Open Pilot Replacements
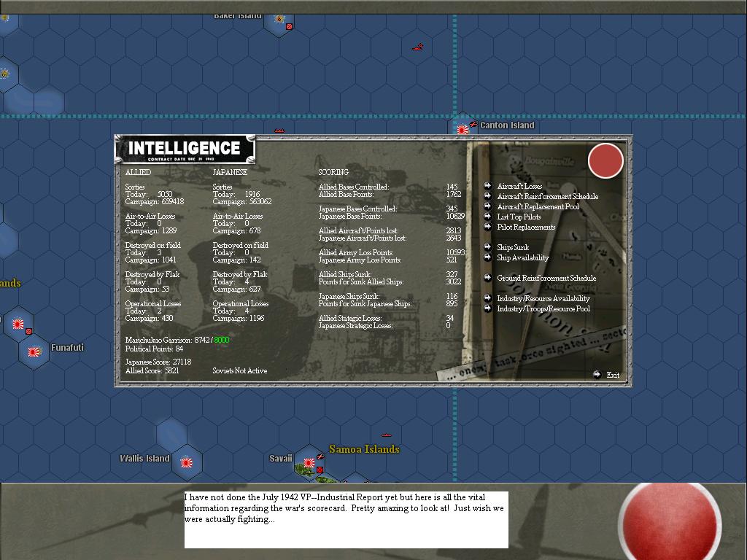Screen dimensions: 747x560 pos(526,227)
